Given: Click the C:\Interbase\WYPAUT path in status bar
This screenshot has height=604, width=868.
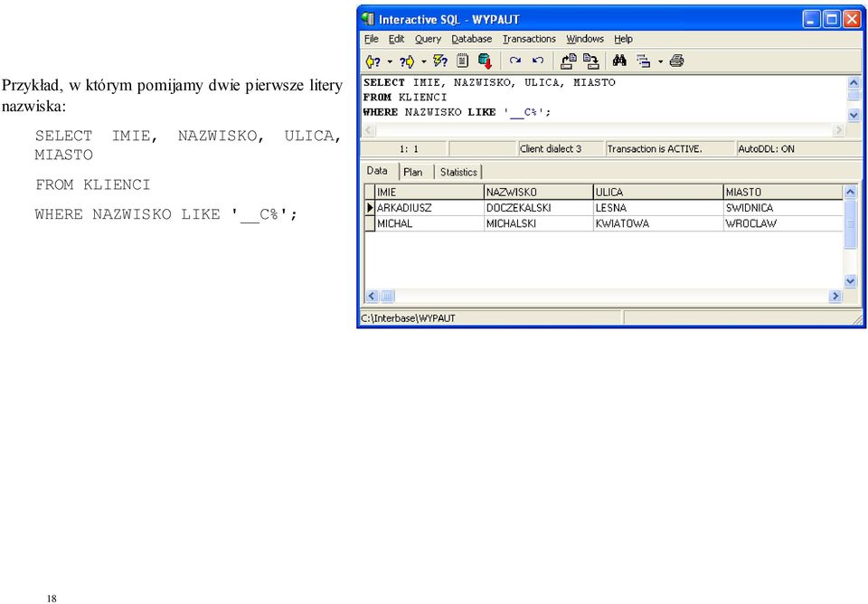Looking at the screenshot, I should (408, 318).
